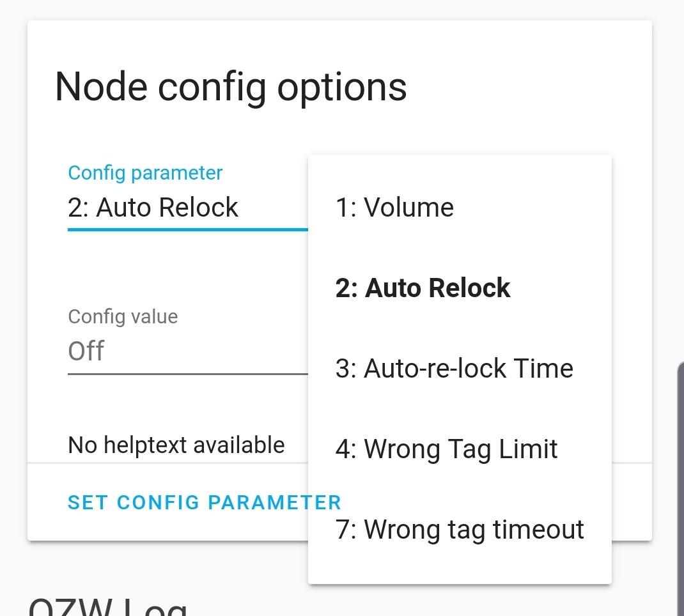
Task: Click the SET CONFIG PARAMETER button
Action: click(205, 502)
